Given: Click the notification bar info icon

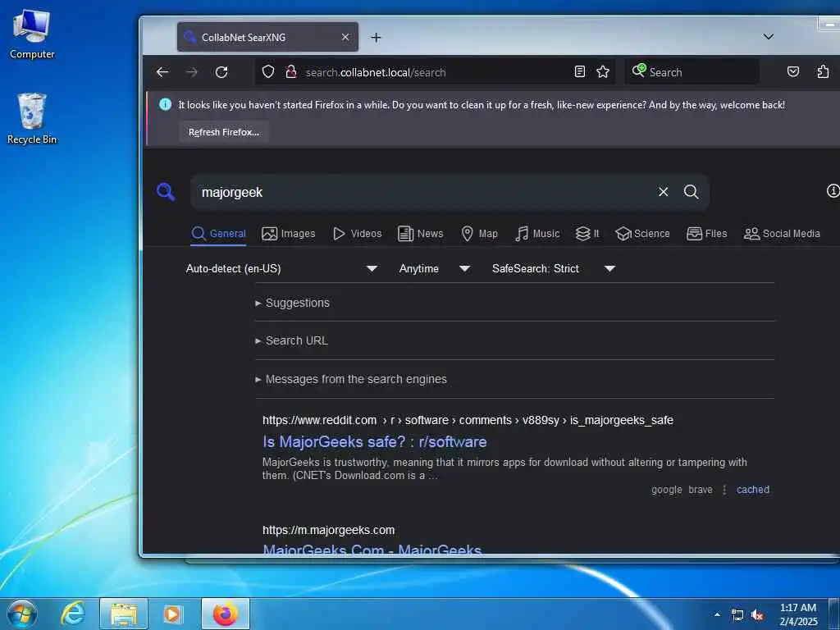Looking at the screenshot, I should pos(165,104).
